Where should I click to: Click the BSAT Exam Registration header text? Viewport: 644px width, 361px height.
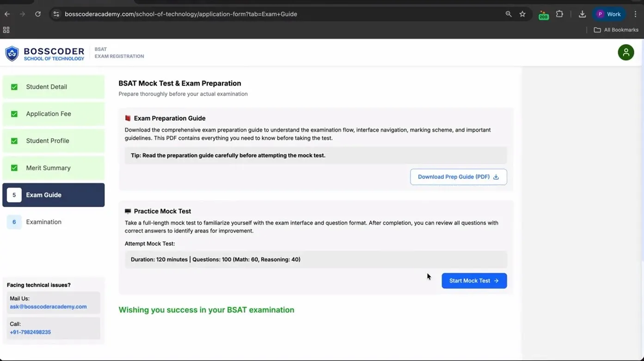click(x=119, y=53)
